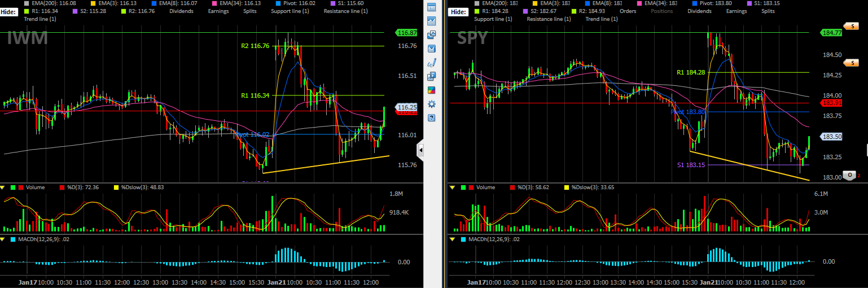868x288 pixels.
Task: Open chart settings gear icon
Action: pos(432,104)
